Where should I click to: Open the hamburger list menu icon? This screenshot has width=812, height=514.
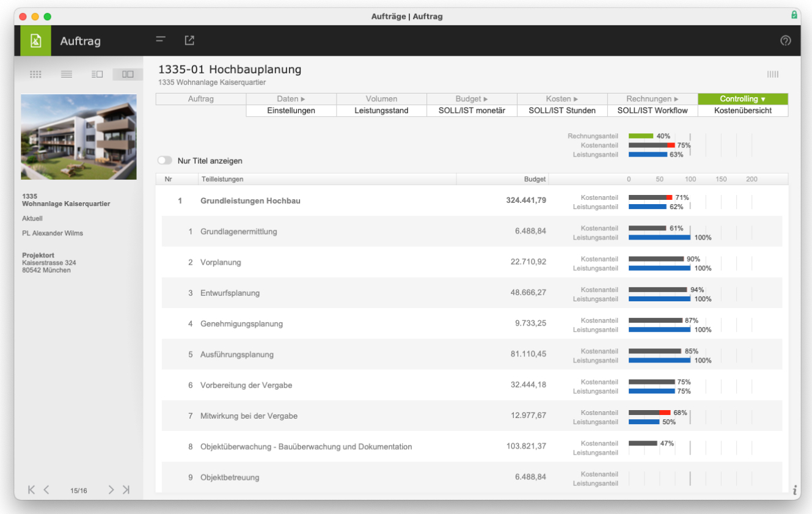click(x=161, y=40)
